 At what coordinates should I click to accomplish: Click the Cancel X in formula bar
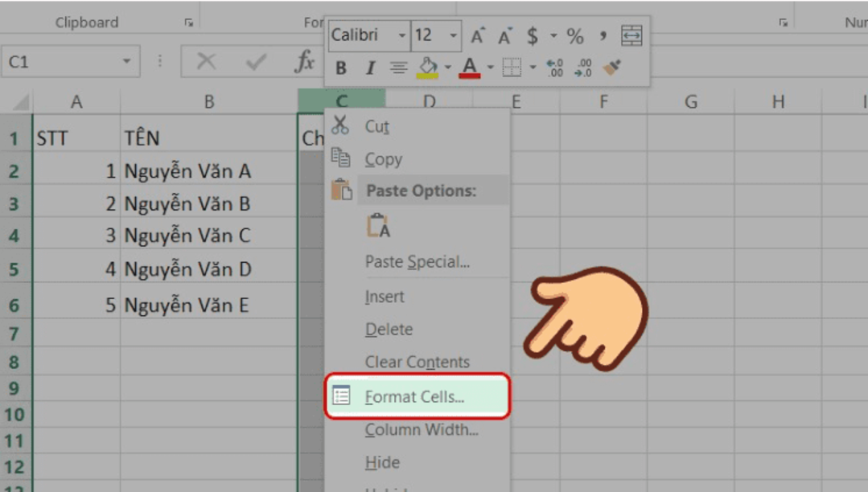pyautogui.click(x=206, y=61)
